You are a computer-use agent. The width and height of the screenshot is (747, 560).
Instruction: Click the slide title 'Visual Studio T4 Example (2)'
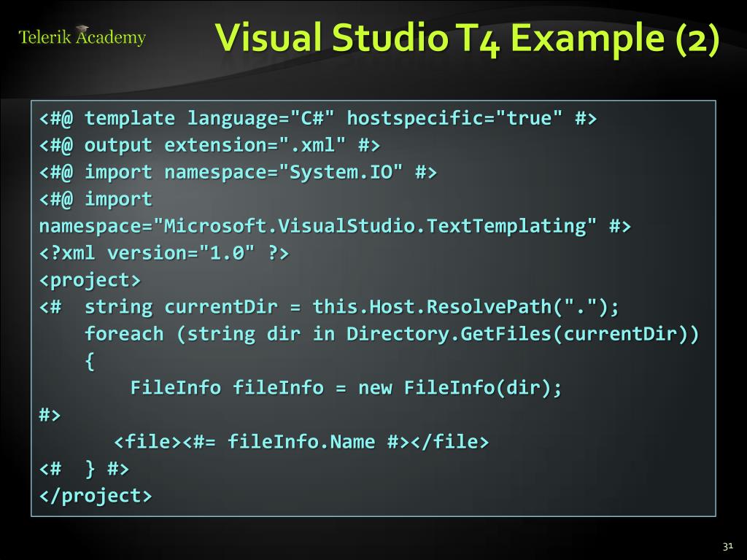tap(467, 38)
